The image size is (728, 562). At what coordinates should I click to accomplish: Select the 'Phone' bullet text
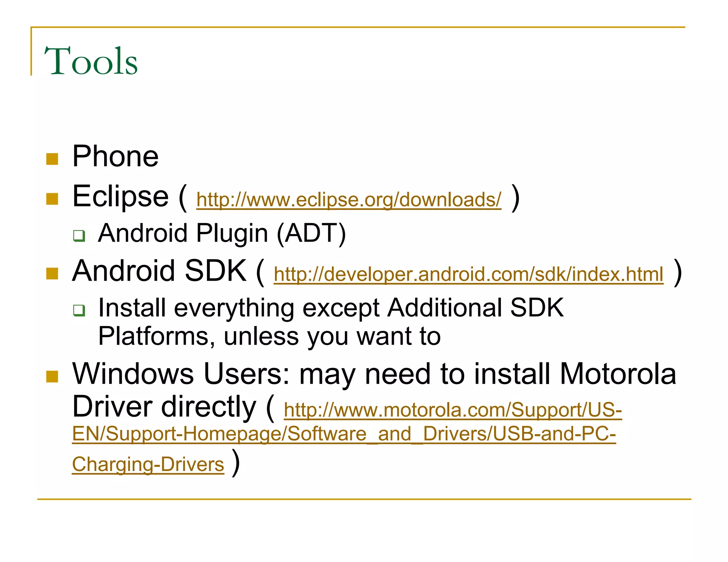click(115, 156)
